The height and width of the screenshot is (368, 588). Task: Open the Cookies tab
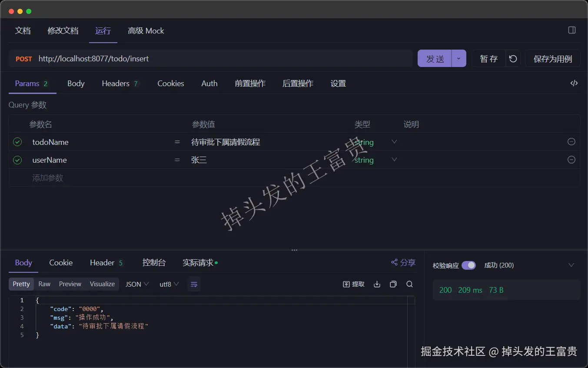click(171, 84)
